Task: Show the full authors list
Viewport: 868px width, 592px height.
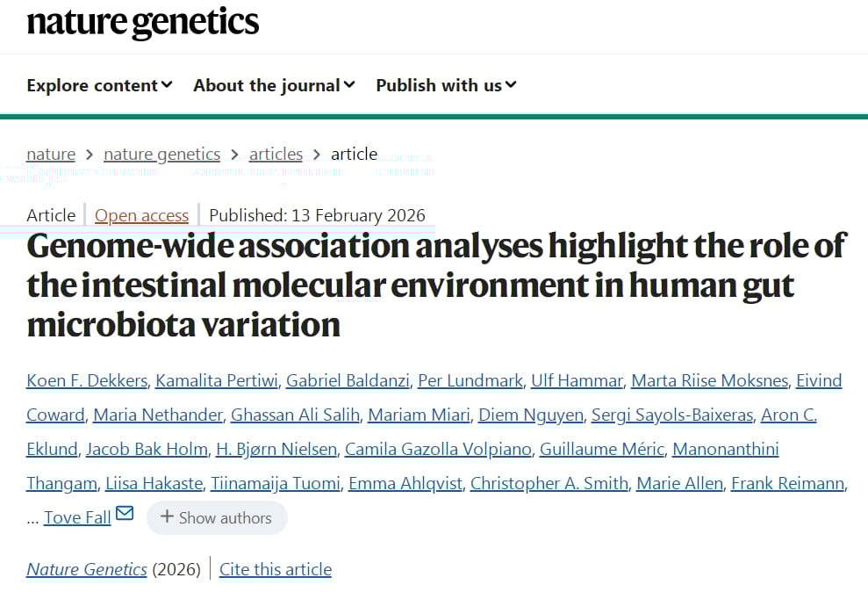Action: (216, 517)
